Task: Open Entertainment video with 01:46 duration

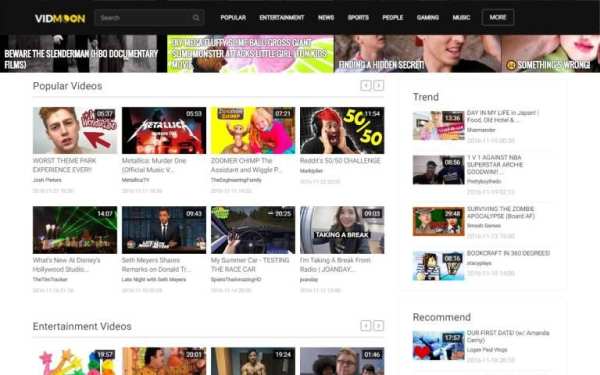Action: pos(342,361)
